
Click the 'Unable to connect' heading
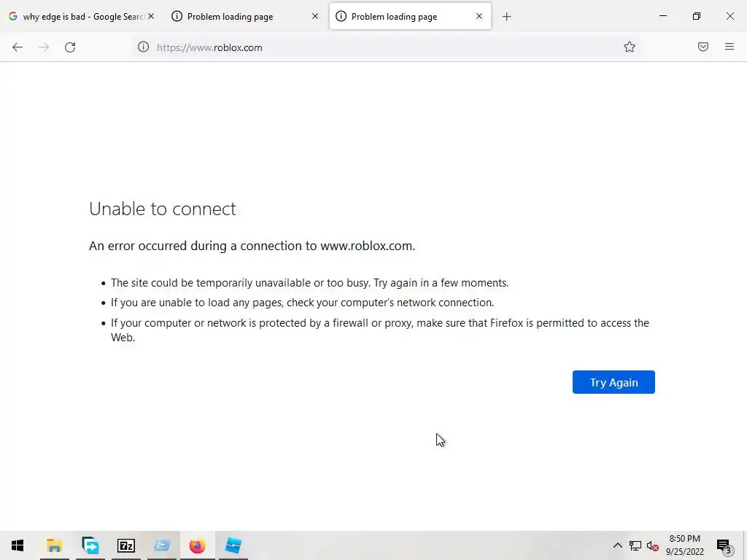pos(163,209)
